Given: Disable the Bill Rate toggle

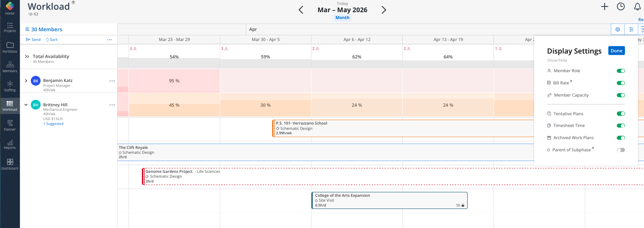Looking at the screenshot, I should pos(620,83).
